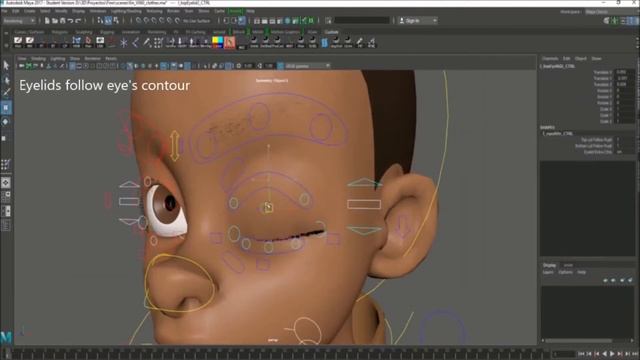640x360 pixels.
Task: Select purple down-arrow control on ear
Action: coord(404,226)
